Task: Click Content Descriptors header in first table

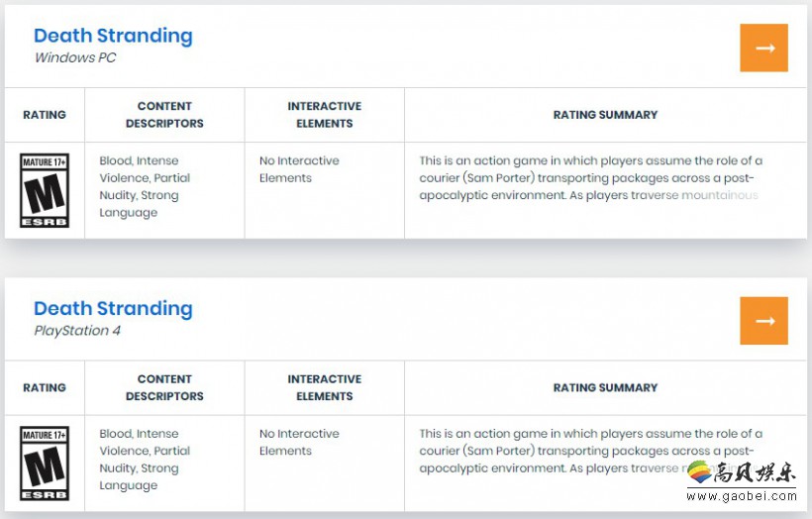Action: (164, 115)
